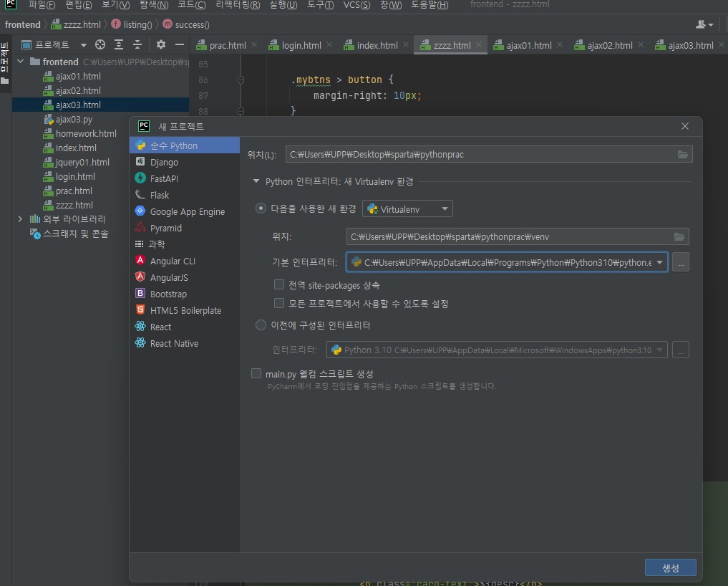Open base interpreter (기본 인터프리터) dropdown
Viewport: 728px width, 586px height.
(659, 263)
